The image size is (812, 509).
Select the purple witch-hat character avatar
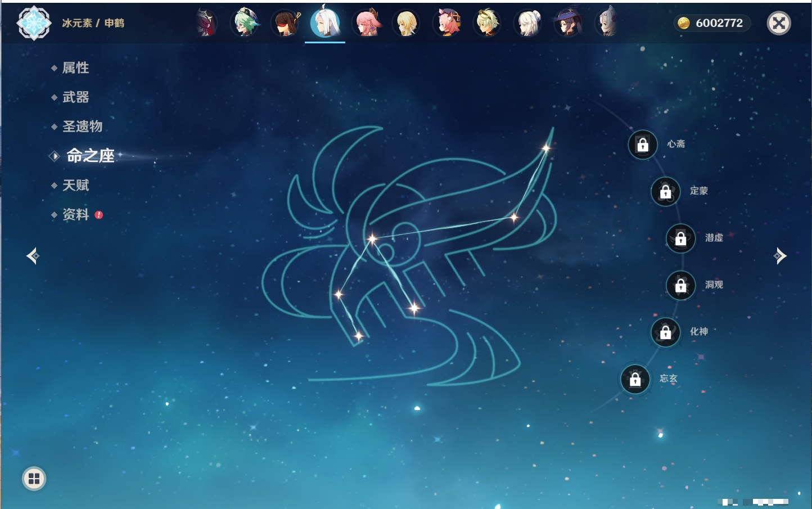click(x=568, y=23)
